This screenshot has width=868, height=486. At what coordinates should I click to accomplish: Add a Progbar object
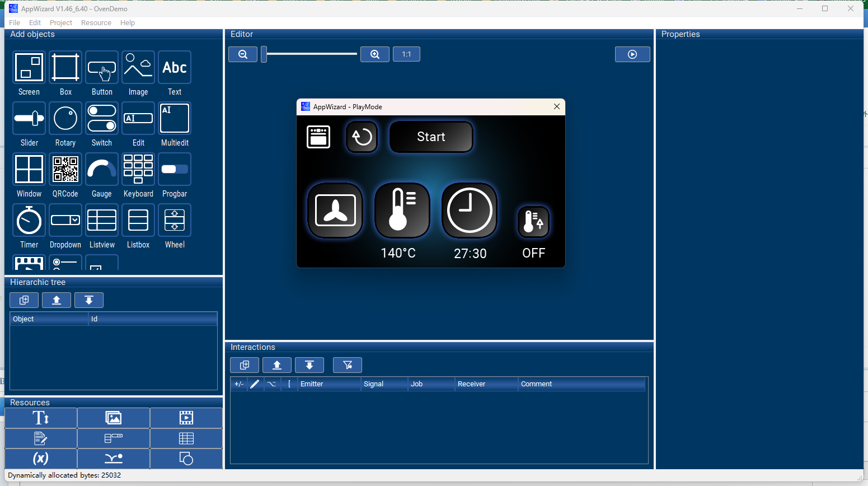[x=175, y=169]
